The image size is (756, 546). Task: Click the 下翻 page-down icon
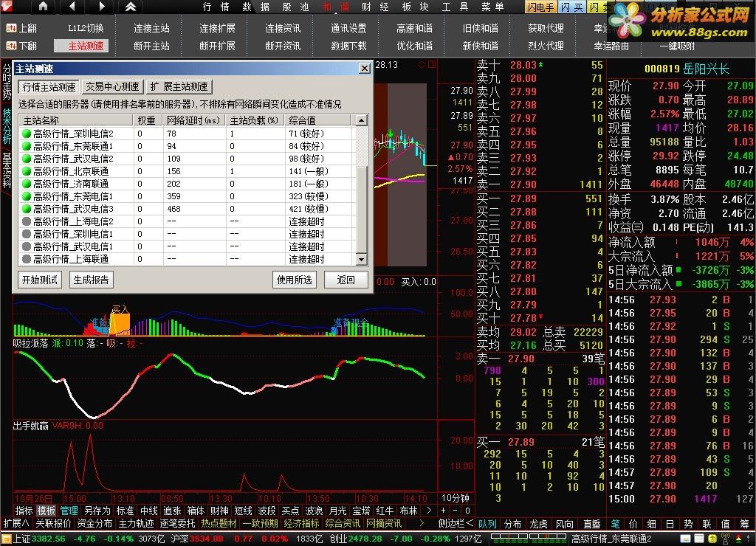click(10, 46)
